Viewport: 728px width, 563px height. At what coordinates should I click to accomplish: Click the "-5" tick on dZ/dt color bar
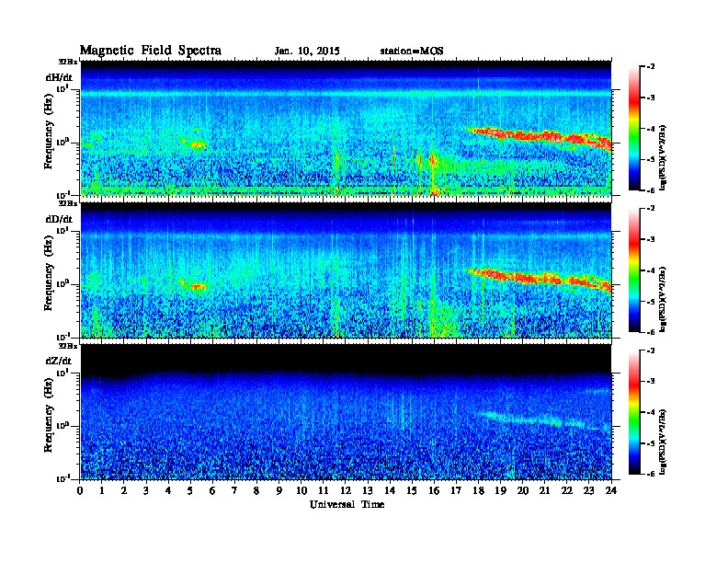[x=651, y=443]
